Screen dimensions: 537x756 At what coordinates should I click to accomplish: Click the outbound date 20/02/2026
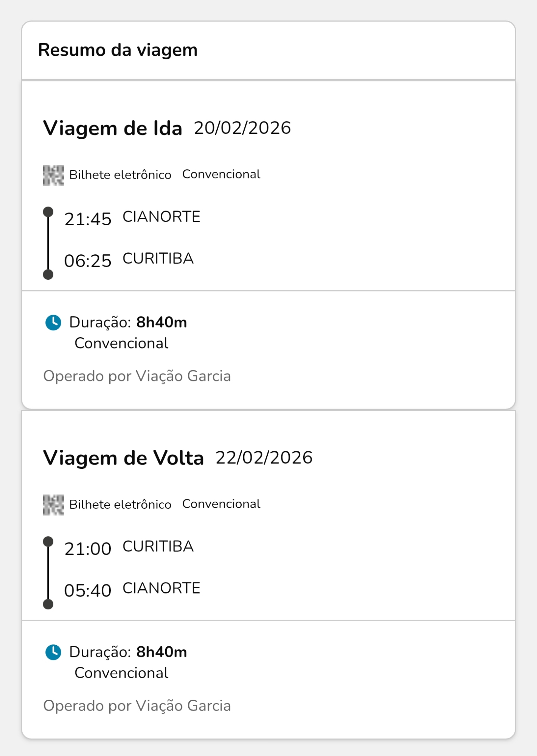pos(242,128)
